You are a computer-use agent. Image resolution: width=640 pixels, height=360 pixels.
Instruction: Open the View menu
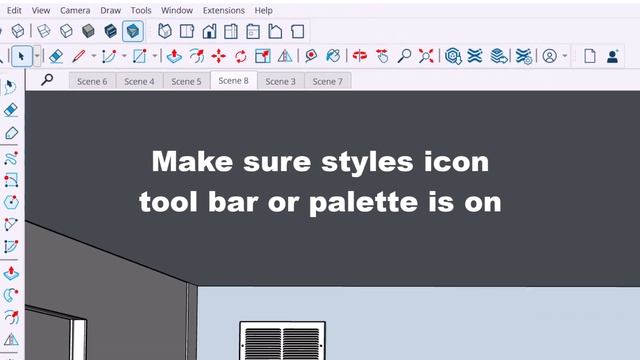41,10
